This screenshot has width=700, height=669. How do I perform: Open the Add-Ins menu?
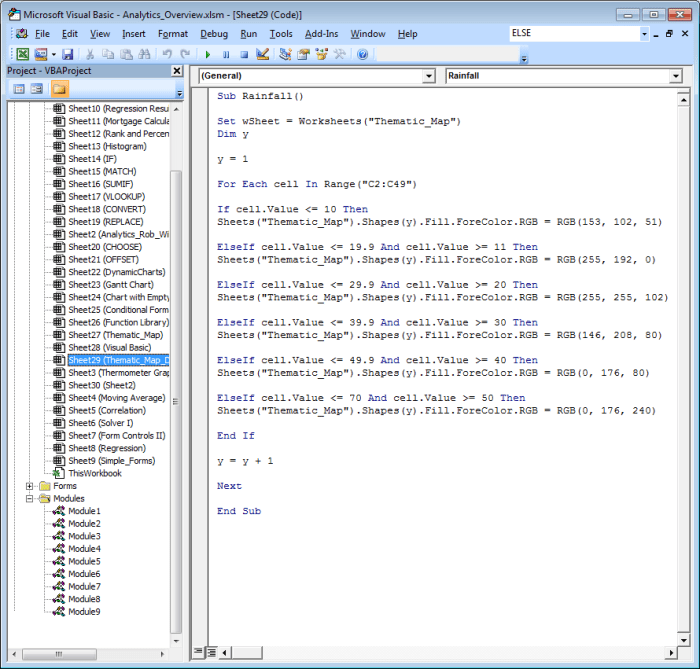pyautogui.click(x=321, y=34)
